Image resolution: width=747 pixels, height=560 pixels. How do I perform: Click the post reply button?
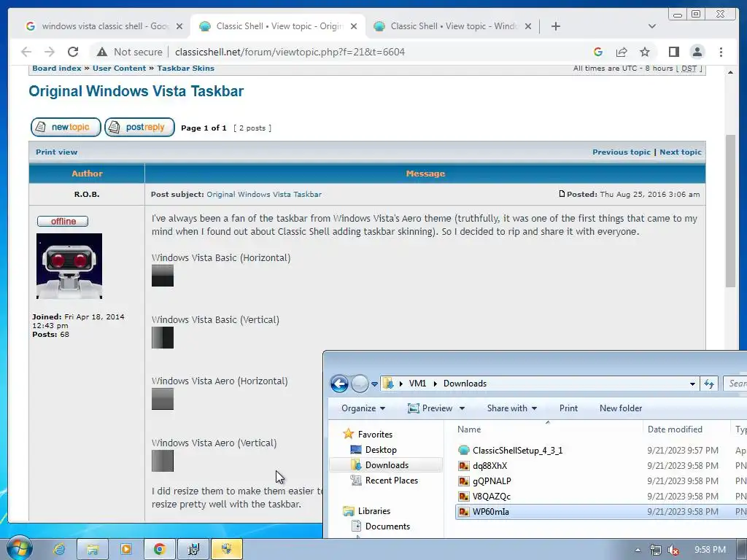[x=139, y=127]
